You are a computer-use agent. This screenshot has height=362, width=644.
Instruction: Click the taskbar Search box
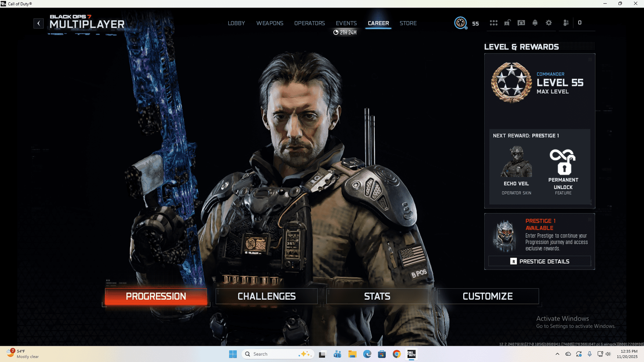tap(278, 354)
